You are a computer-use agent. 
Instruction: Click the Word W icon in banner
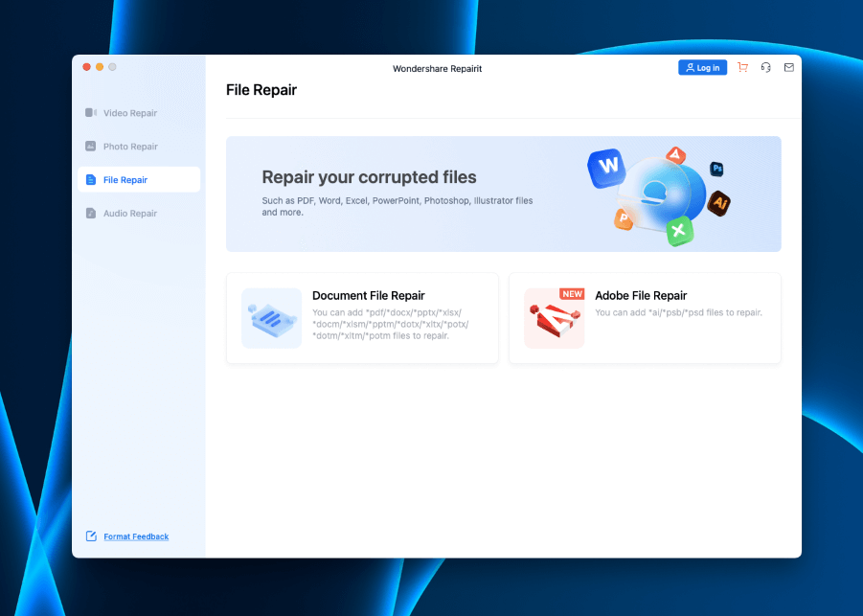click(606, 167)
